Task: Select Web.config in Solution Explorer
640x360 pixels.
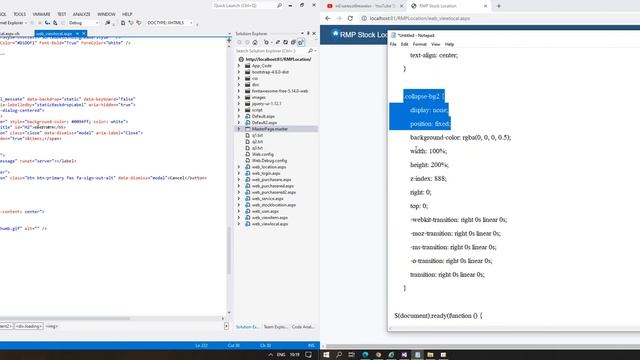Action: point(262,154)
